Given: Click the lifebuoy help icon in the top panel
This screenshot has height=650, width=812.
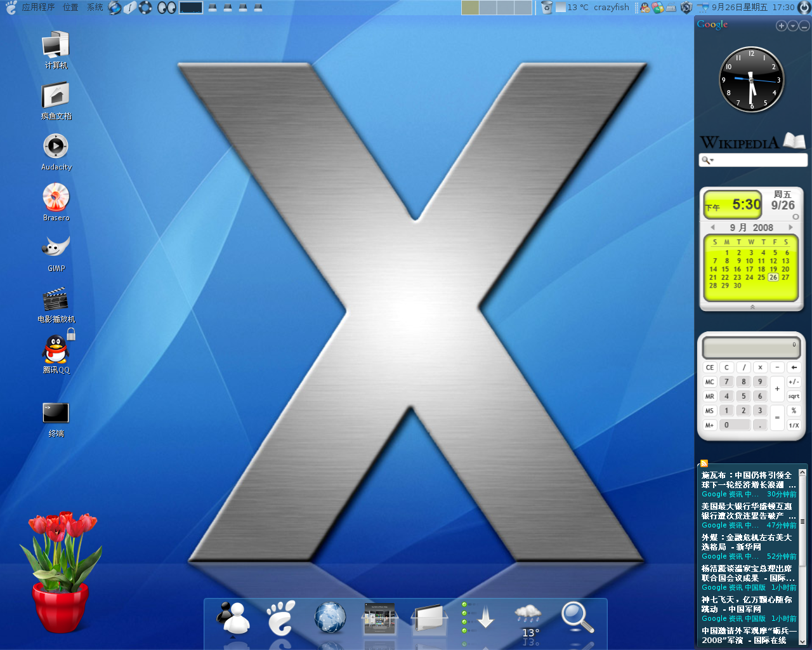Looking at the screenshot, I should [x=145, y=8].
